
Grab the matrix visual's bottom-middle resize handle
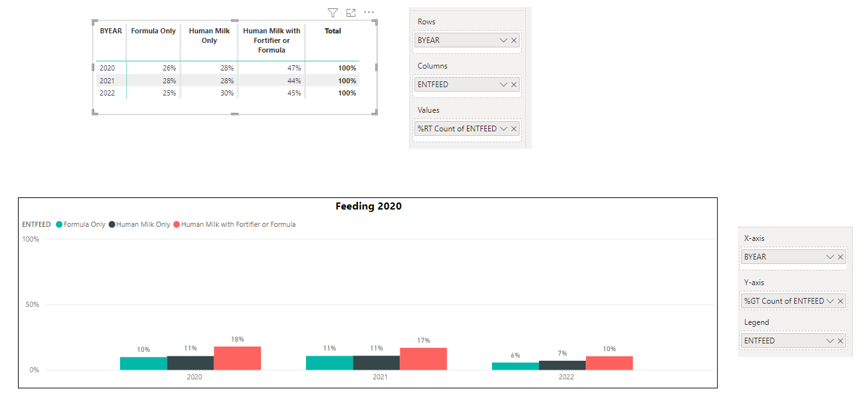235,114
